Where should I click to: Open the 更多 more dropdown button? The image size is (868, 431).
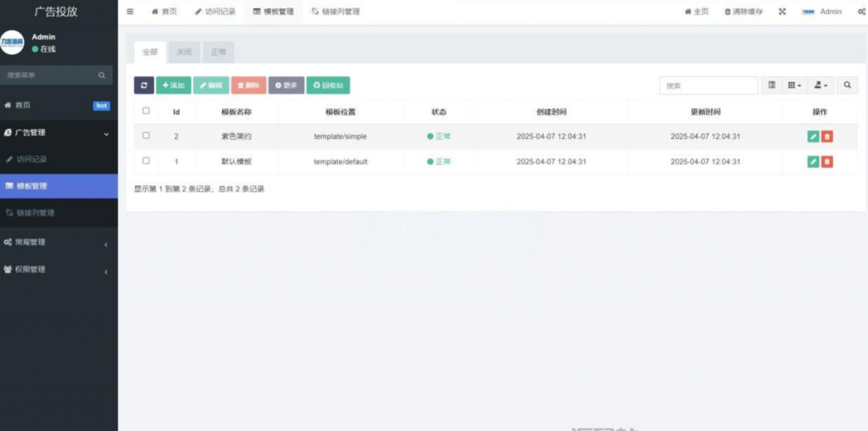pyautogui.click(x=287, y=86)
